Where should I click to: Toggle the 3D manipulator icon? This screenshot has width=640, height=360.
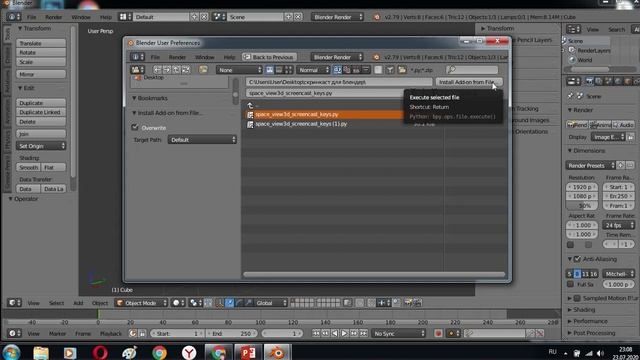(220, 303)
